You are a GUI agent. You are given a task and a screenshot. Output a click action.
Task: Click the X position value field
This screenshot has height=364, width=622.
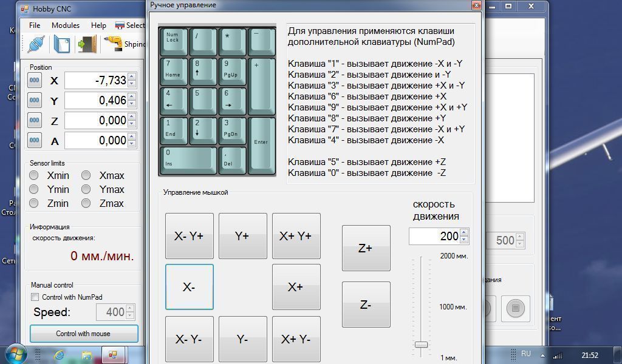pos(97,81)
